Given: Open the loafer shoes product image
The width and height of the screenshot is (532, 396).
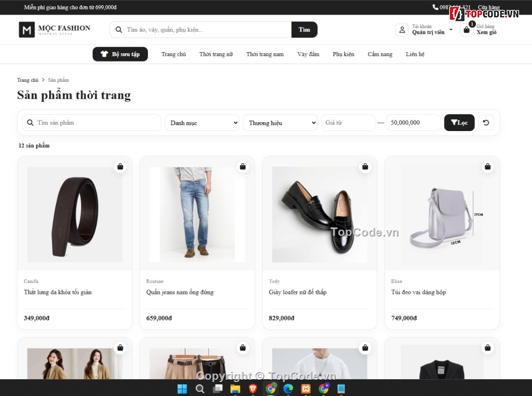Looking at the screenshot, I should pos(320,215).
